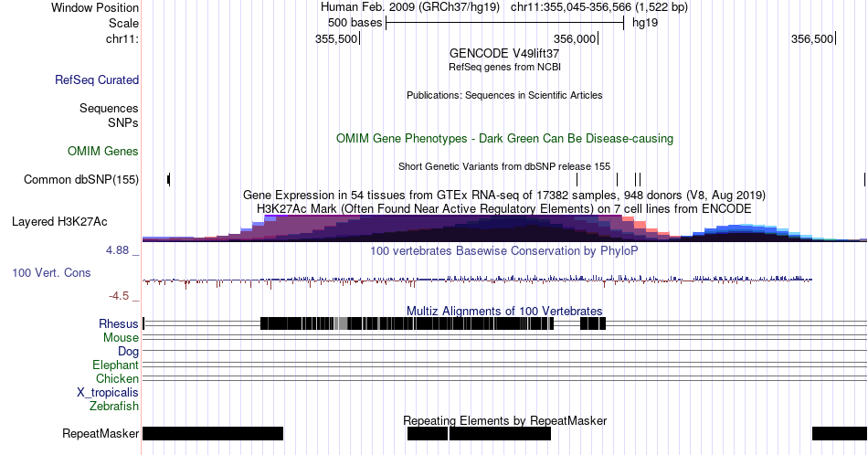Select the Rhesus alignment row label
This screenshot has height=455, width=868.
(119, 323)
